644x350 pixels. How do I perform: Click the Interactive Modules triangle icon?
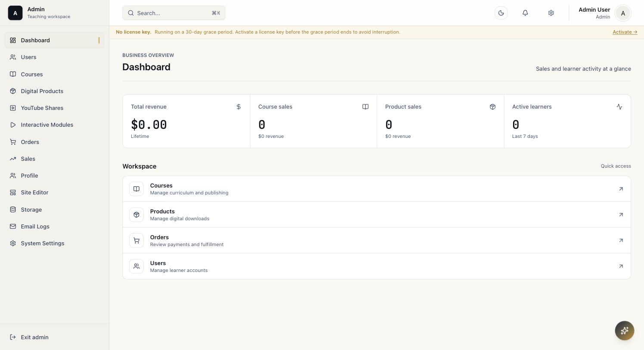coord(13,125)
